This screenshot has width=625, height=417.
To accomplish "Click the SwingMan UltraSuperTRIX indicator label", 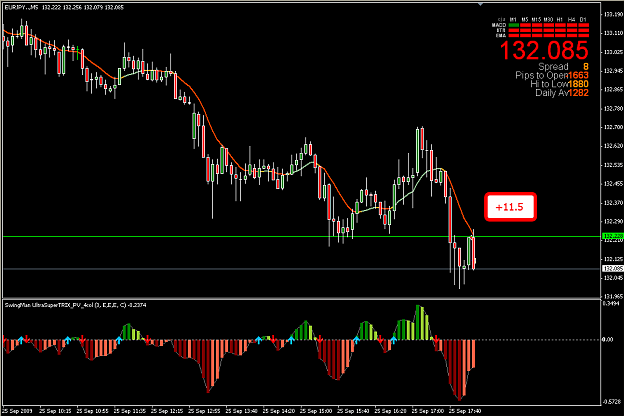I will tap(75, 305).
